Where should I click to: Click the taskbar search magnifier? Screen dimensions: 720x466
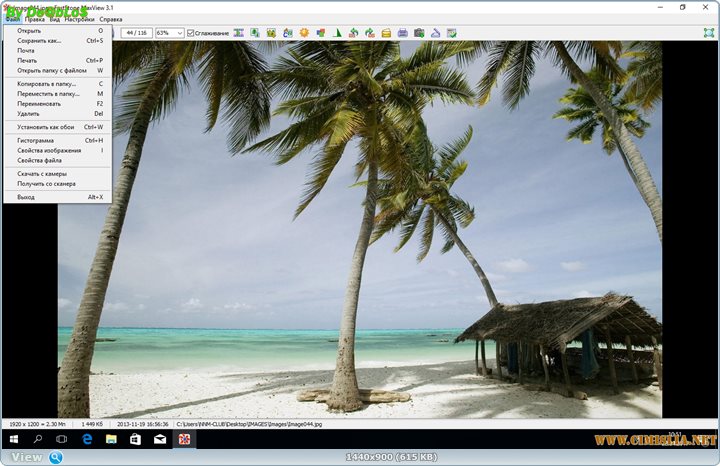coord(38,439)
